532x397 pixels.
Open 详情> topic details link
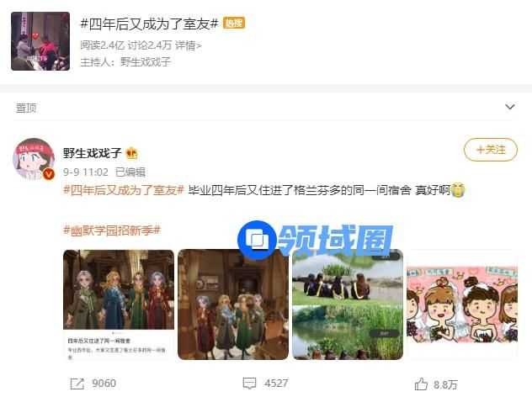[x=188, y=45]
